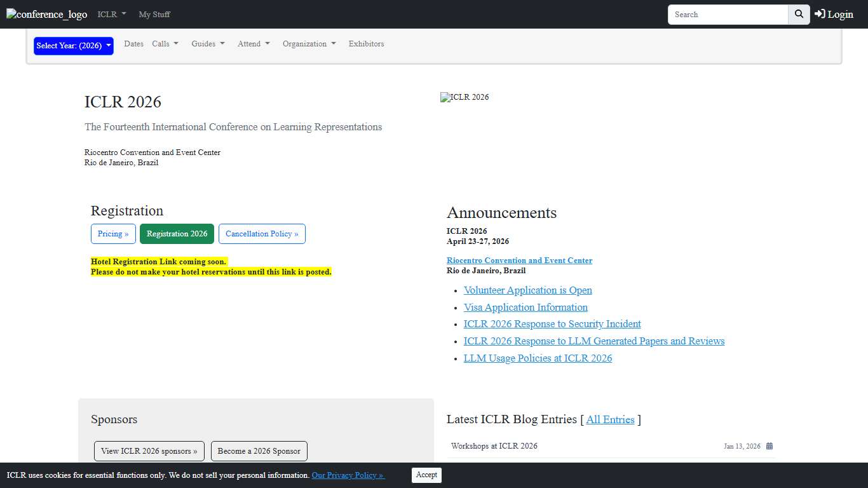Viewport: 868px width, 488px height.
Task: Open the Pricing » button
Action: pos(113,234)
